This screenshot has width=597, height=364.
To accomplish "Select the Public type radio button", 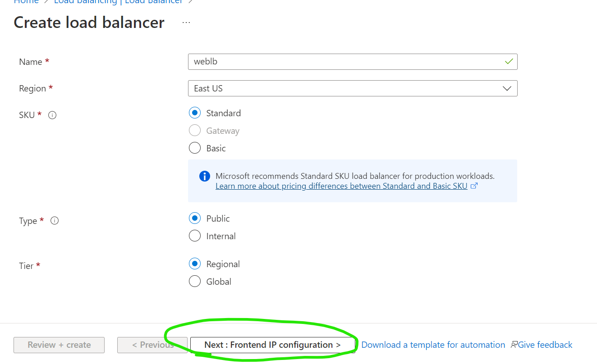I will (195, 218).
